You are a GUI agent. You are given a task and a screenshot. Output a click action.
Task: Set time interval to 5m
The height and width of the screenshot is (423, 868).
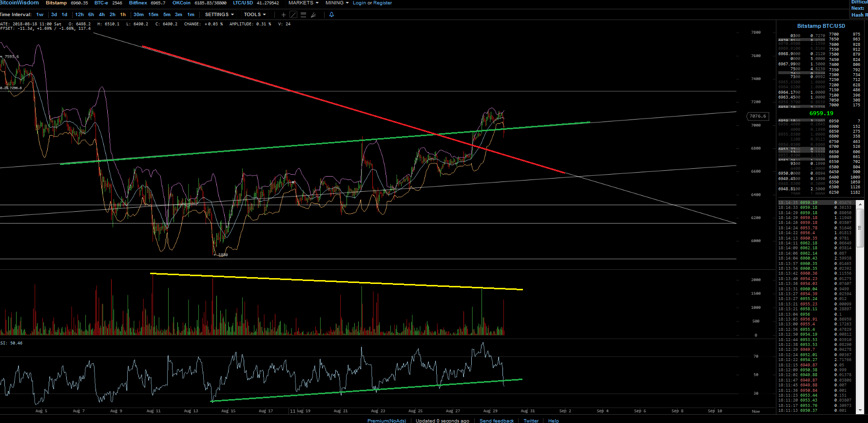coord(167,15)
